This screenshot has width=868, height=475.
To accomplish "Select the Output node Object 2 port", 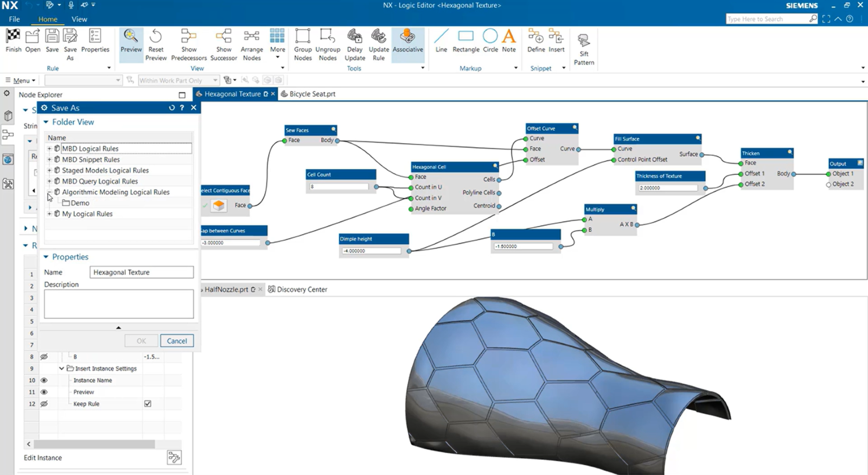I will click(828, 184).
